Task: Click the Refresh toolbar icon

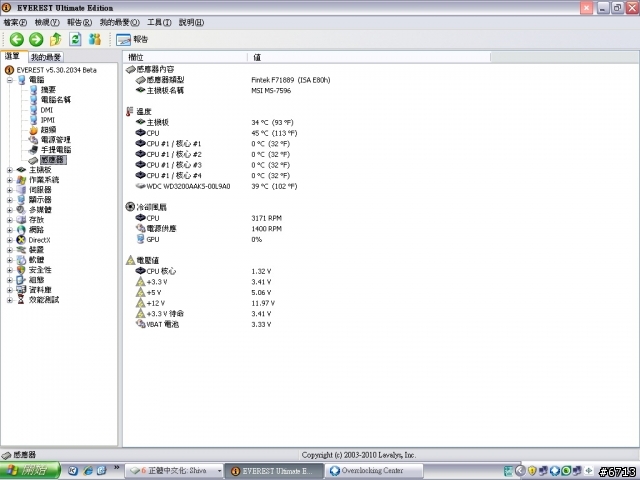Action: coord(75,40)
